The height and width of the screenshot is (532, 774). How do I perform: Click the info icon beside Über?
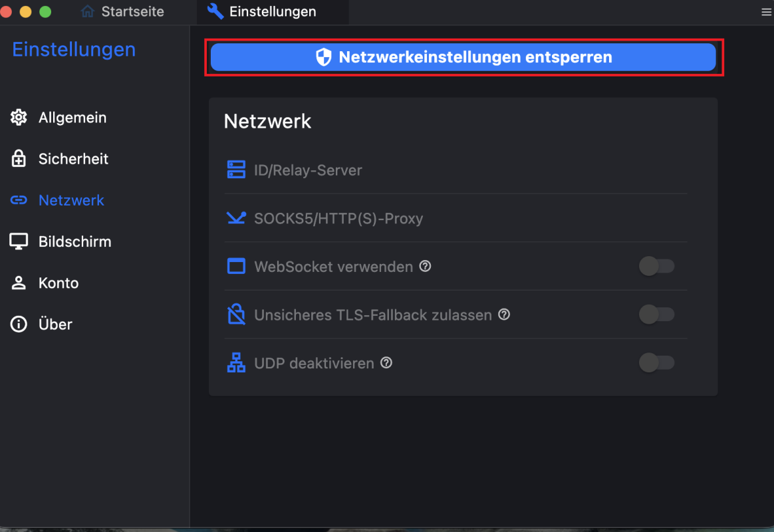[x=19, y=325]
